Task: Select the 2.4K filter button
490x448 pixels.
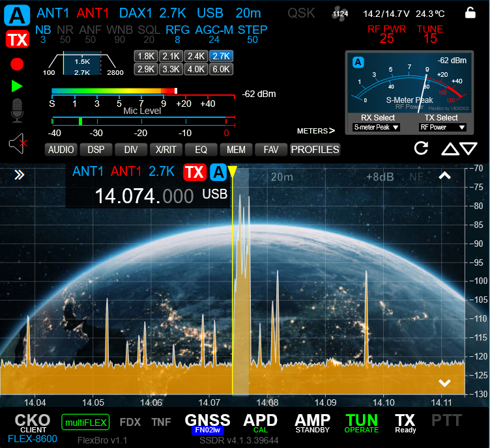Action: 196,56
